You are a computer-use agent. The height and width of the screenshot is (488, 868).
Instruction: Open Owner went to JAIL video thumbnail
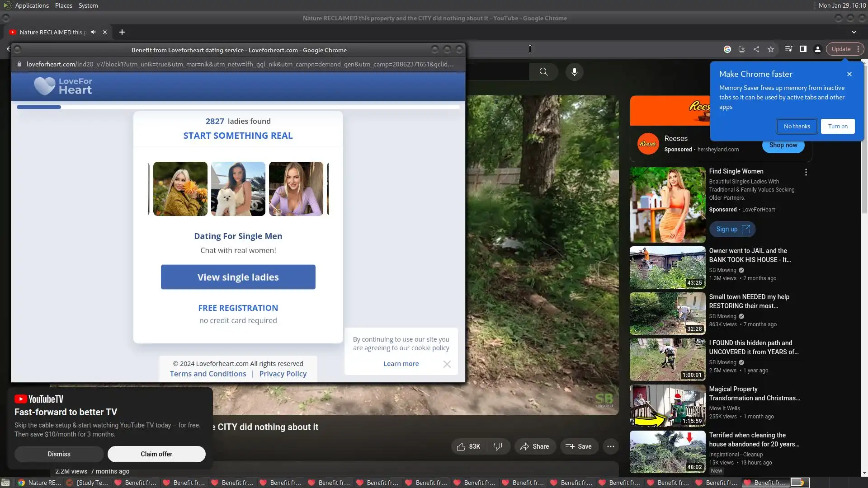[x=667, y=267]
